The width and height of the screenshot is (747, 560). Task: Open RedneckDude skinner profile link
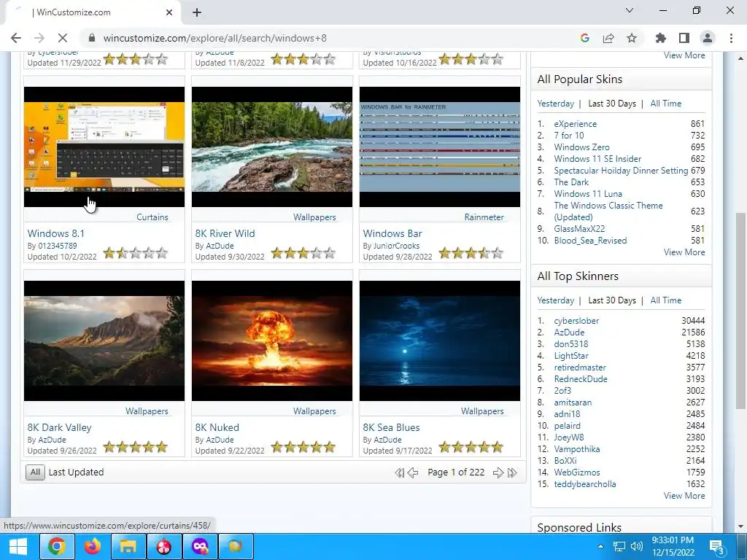580,379
